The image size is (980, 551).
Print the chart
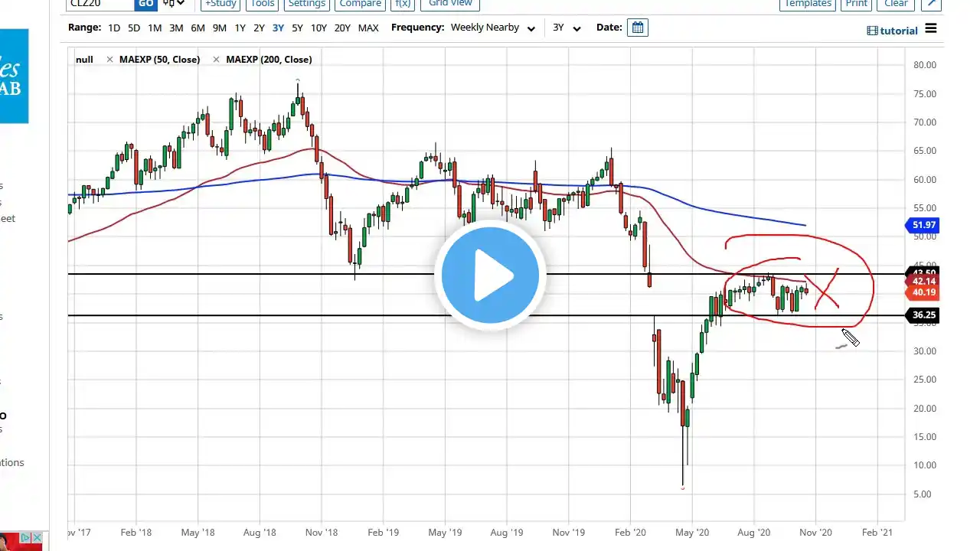click(x=857, y=4)
